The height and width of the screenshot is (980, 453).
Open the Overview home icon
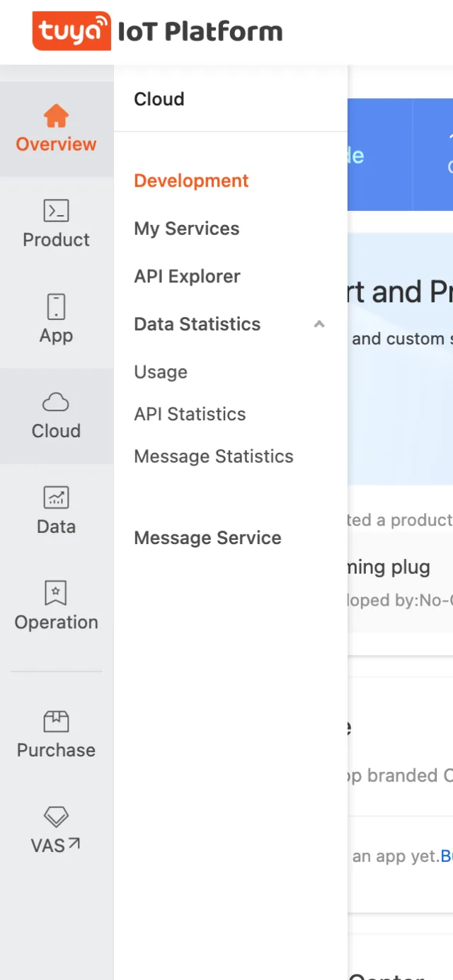pos(56,116)
